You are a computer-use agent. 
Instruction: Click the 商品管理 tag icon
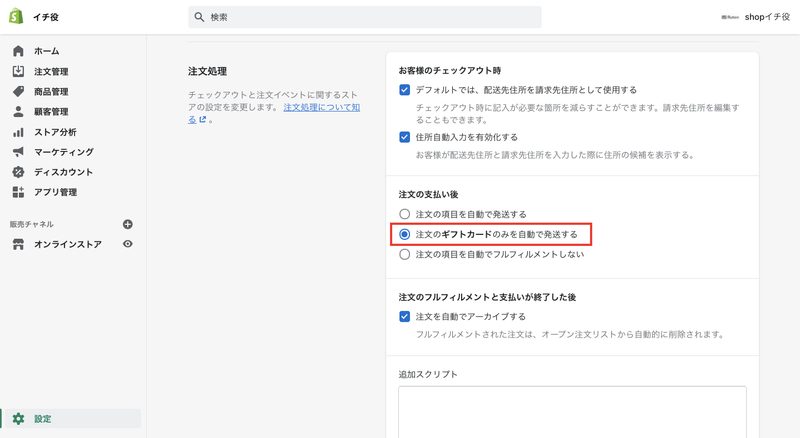[x=18, y=91]
